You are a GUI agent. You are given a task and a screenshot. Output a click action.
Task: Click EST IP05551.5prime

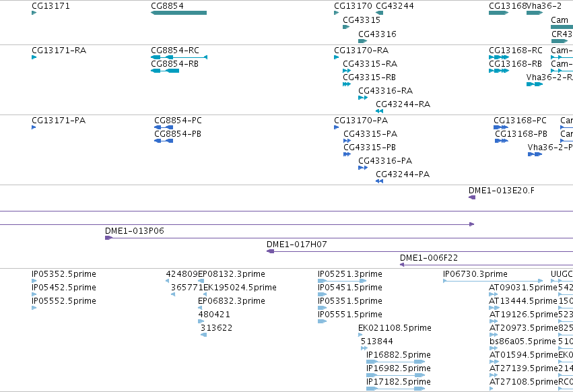350,315
